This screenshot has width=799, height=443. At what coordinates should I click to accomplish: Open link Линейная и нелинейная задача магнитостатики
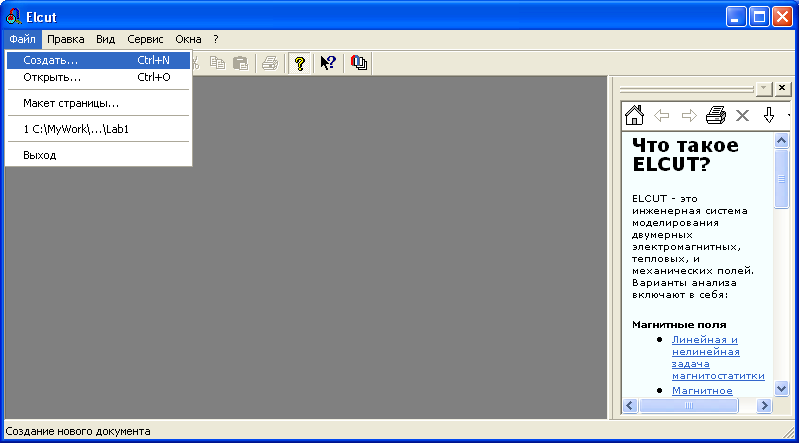click(x=717, y=358)
